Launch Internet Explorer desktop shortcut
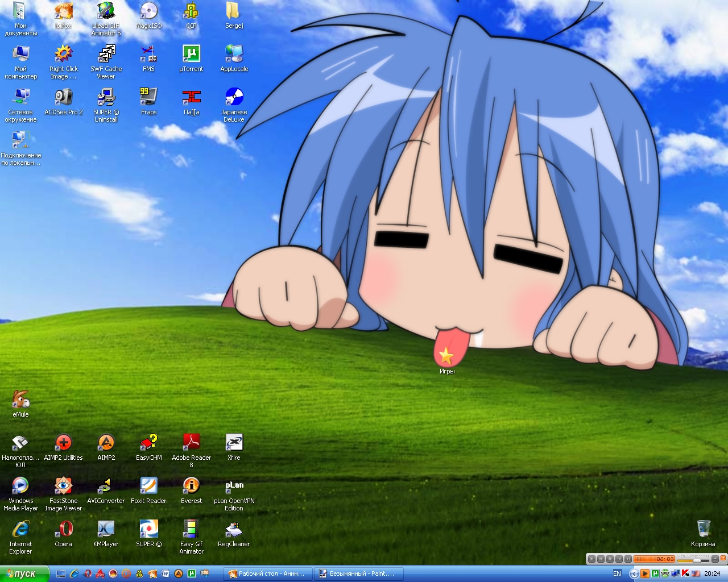Viewport: 728px width, 582px height. point(20,537)
